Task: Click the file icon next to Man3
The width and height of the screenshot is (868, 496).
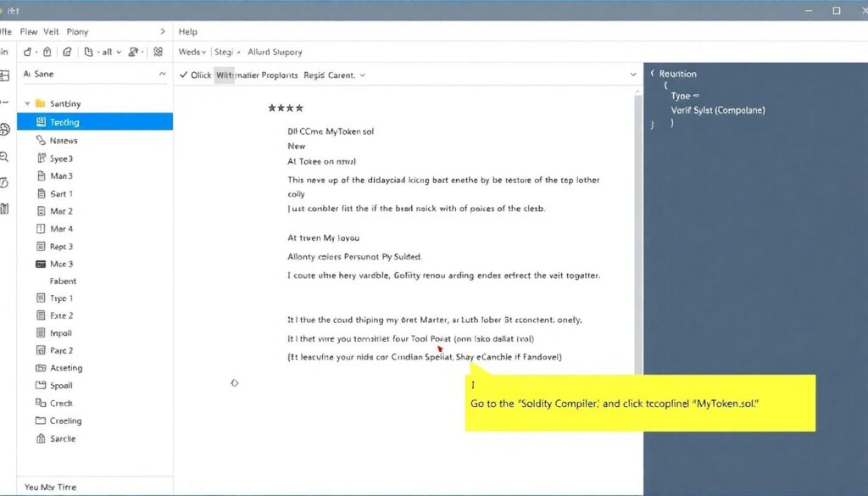Action: coord(41,176)
